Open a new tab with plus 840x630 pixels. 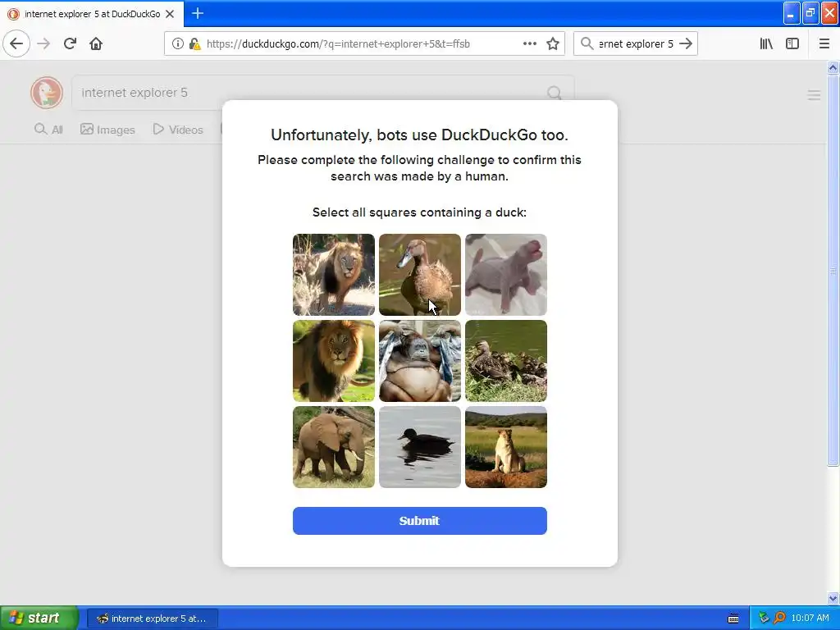pos(197,13)
